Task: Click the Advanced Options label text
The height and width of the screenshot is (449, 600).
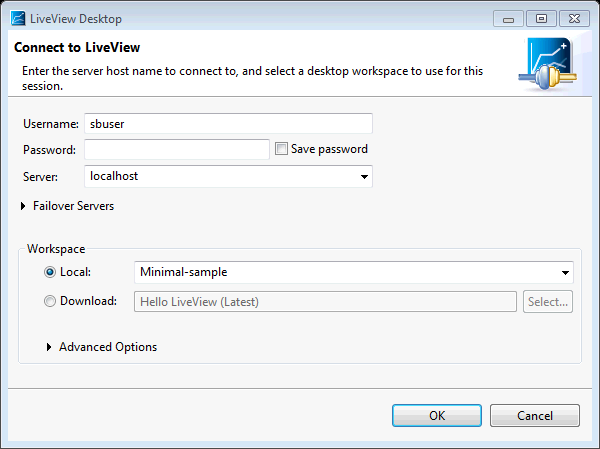Action: point(108,347)
